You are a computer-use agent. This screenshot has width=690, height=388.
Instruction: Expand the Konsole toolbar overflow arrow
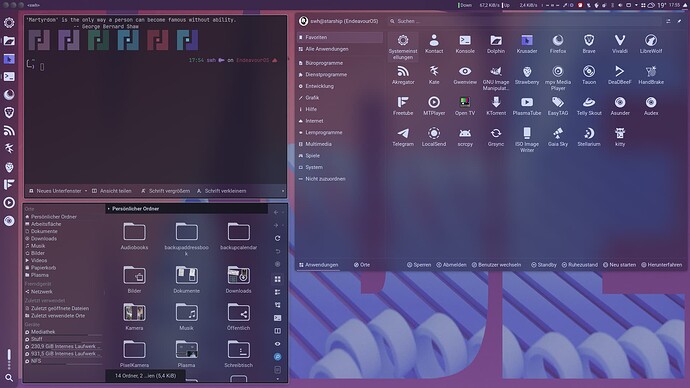[283, 191]
